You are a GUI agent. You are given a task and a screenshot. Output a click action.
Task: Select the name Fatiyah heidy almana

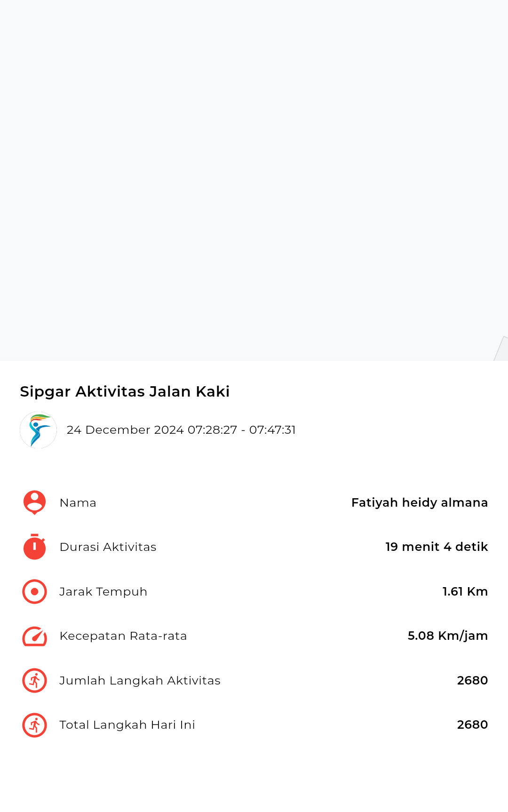pos(420,502)
